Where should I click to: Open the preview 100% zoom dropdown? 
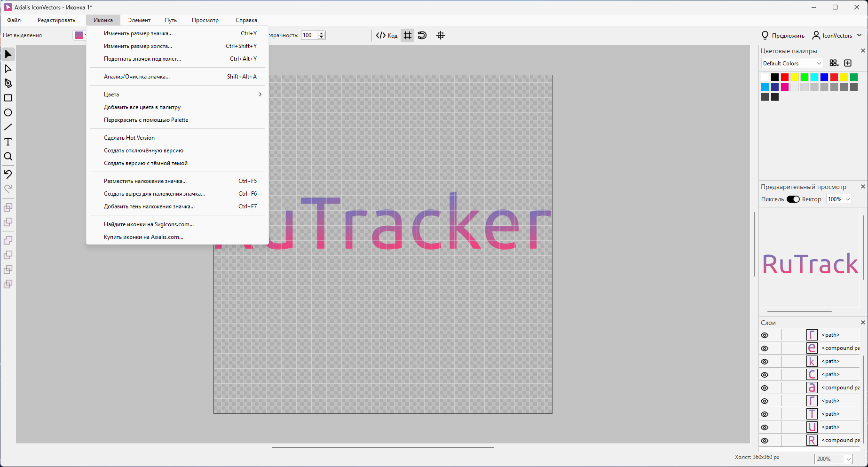[x=839, y=199]
